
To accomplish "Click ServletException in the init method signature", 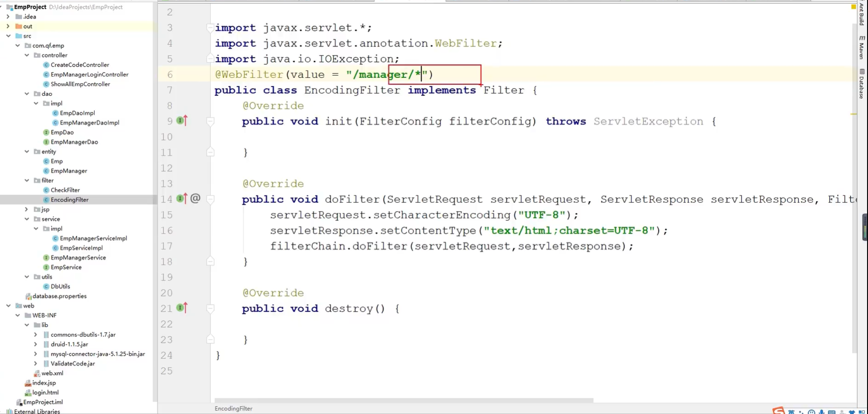I will pos(648,121).
